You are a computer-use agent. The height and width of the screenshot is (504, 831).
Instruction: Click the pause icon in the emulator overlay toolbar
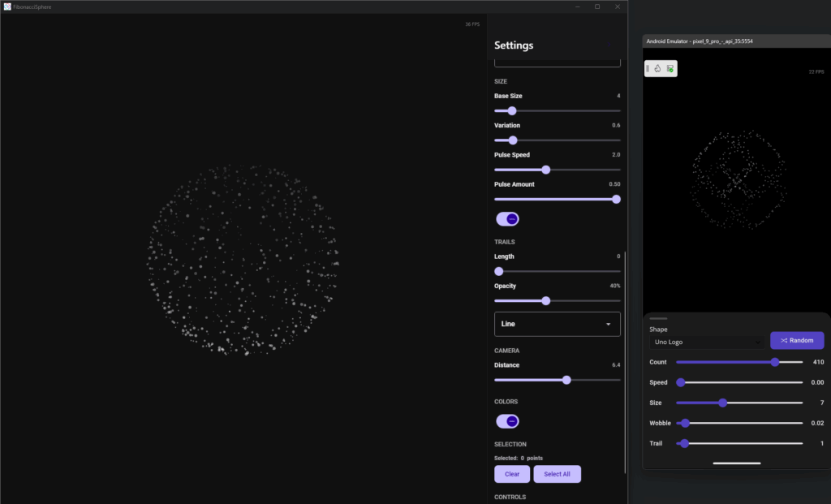click(x=648, y=68)
